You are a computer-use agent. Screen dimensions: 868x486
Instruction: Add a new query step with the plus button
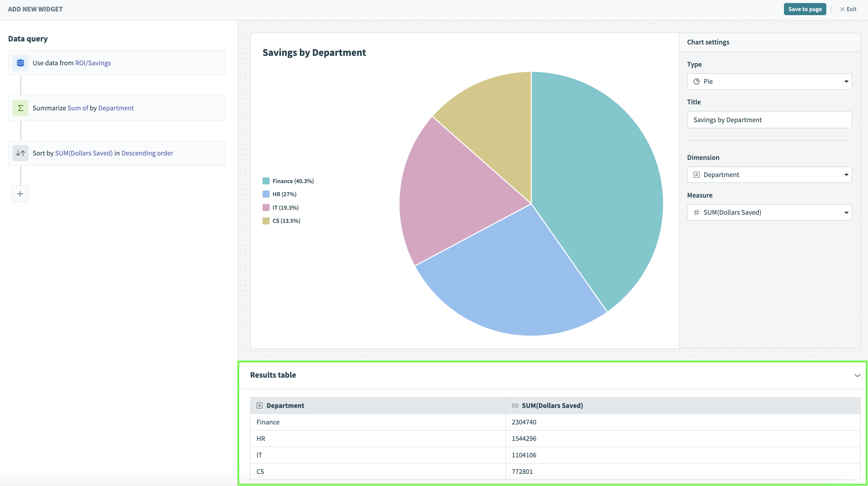click(x=20, y=194)
